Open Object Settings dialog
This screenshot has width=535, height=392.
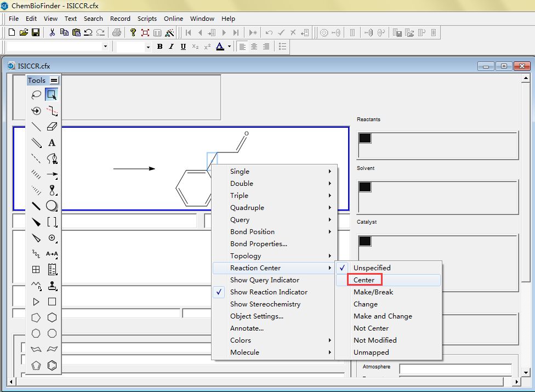[273, 316]
